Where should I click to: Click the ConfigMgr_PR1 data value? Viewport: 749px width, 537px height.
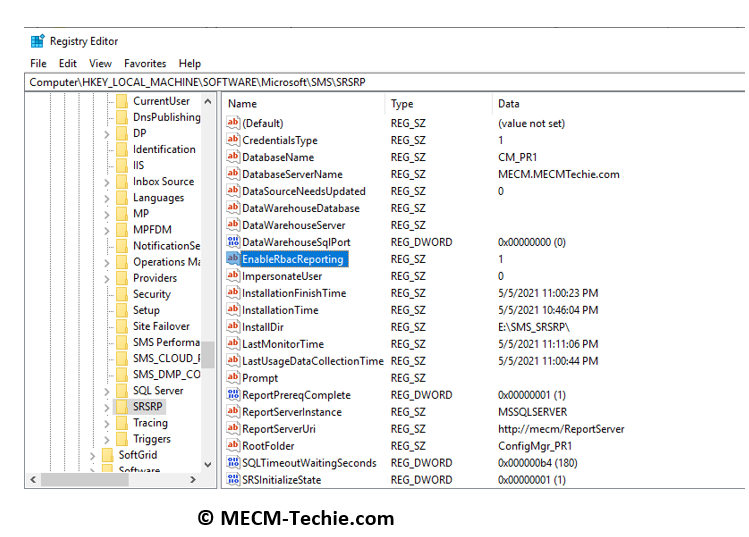535,446
